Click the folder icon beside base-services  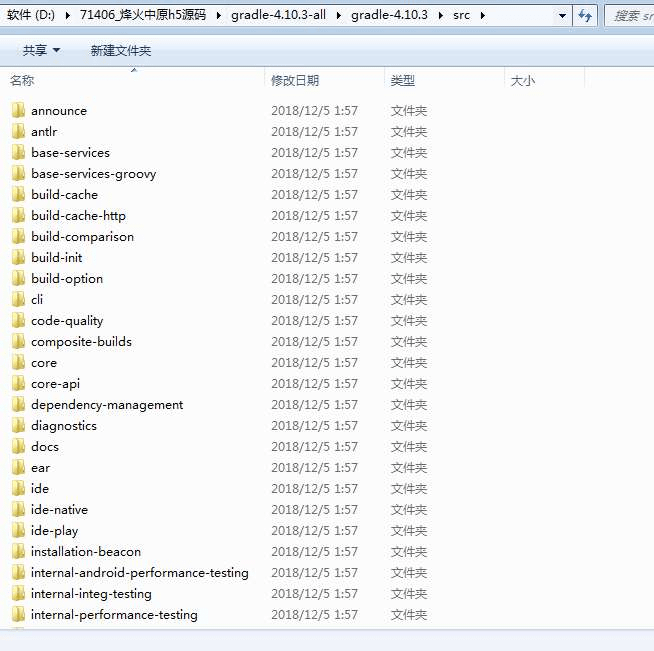click(x=18, y=153)
